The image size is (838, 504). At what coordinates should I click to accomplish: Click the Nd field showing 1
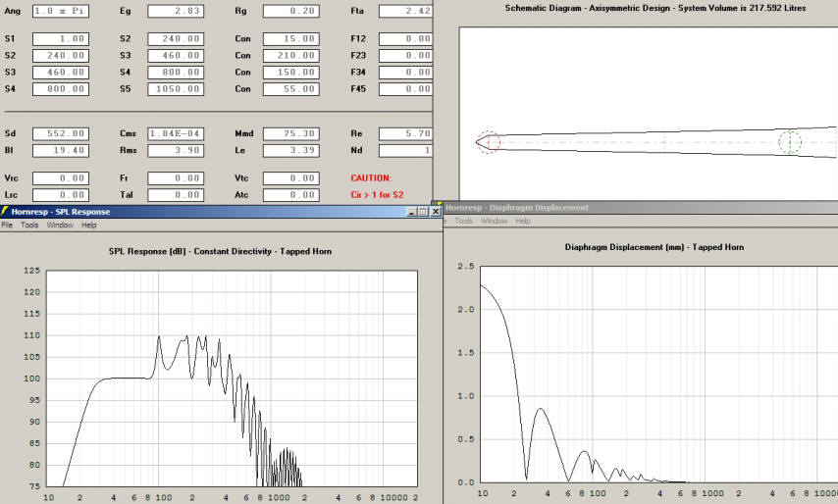(405, 151)
